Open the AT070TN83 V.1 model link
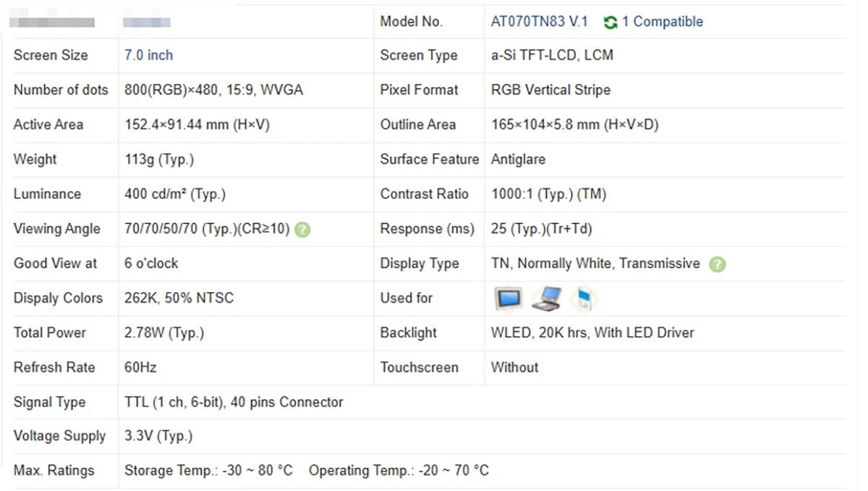The image size is (868, 491). point(540,22)
